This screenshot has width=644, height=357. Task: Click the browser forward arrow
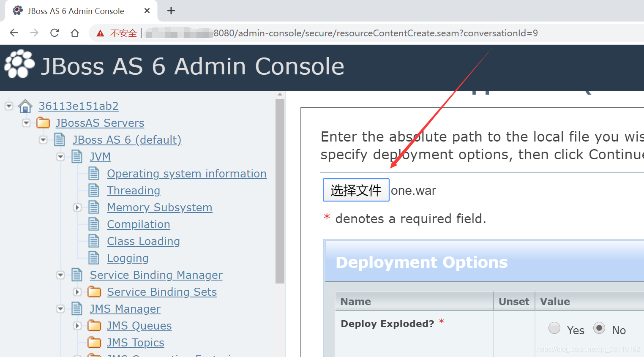pos(34,33)
